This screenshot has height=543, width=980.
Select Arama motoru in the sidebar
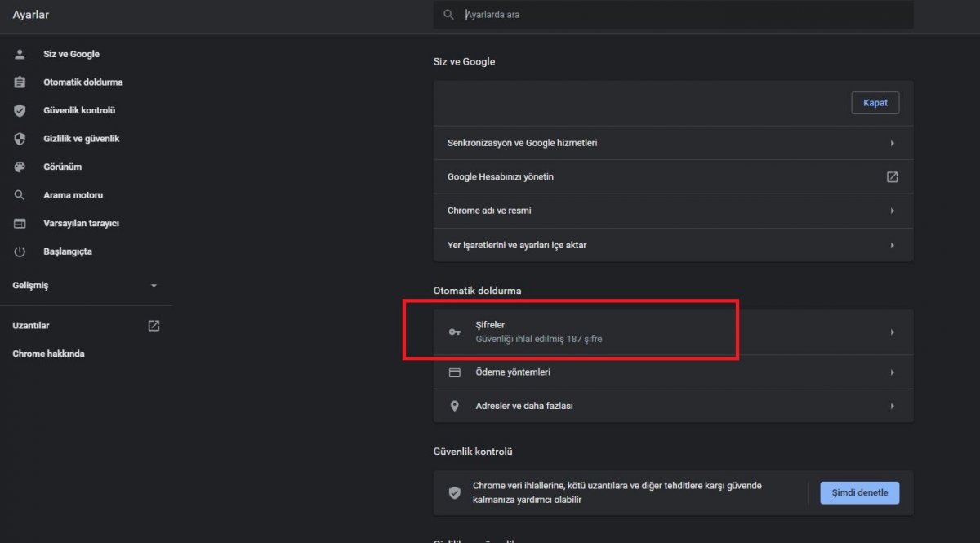click(73, 195)
